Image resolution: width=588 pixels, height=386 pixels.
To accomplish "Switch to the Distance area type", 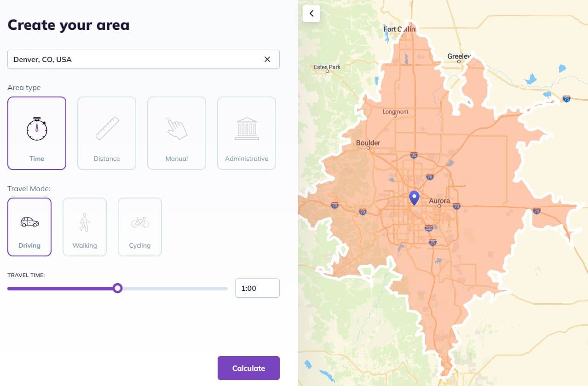I will 107,133.
